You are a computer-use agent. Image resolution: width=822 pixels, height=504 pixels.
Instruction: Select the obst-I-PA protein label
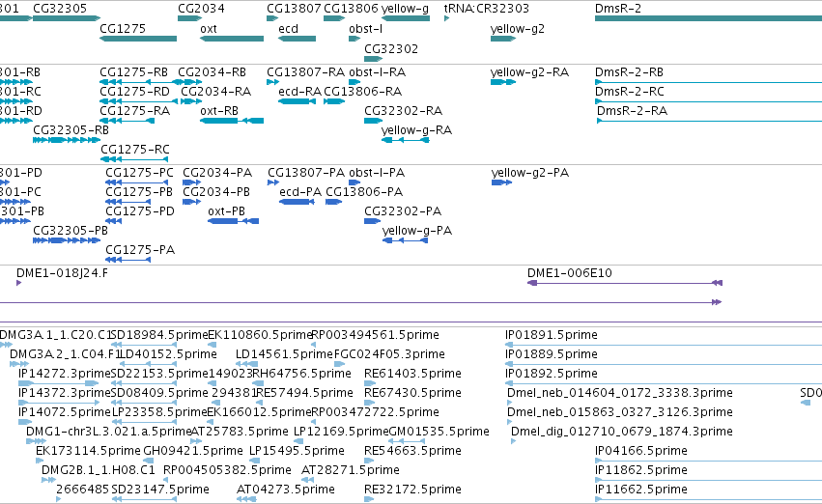coord(377,173)
